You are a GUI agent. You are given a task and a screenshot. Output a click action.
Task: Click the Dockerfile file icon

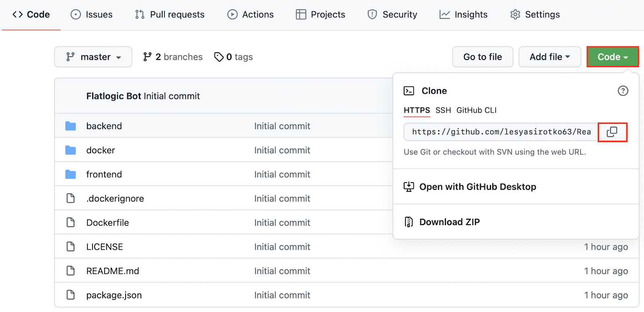click(70, 222)
